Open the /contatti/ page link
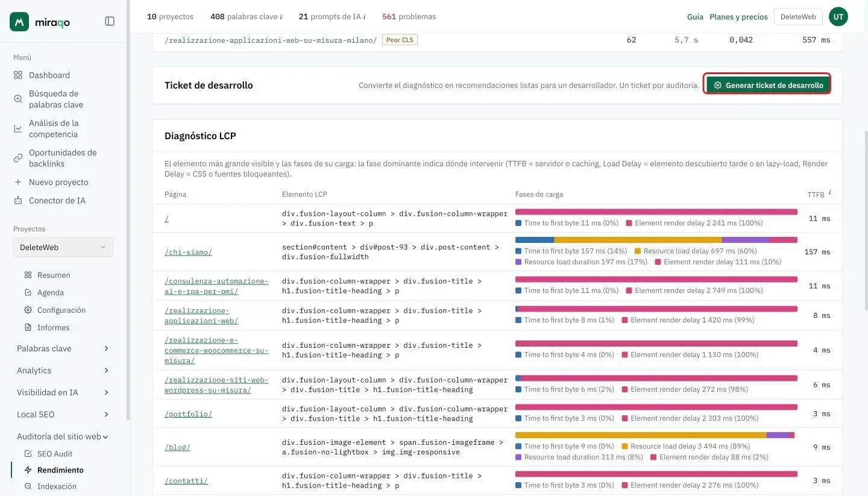The image size is (868, 496). (x=186, y=481)
